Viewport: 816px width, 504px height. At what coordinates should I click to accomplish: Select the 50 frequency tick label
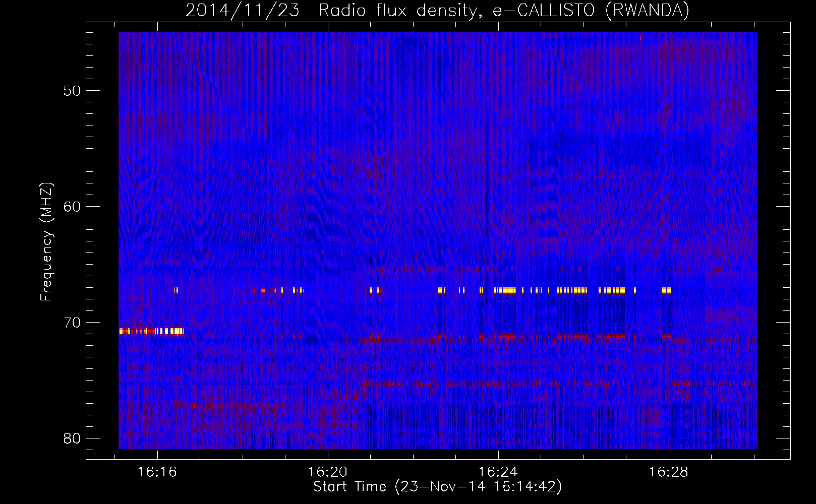73,91
